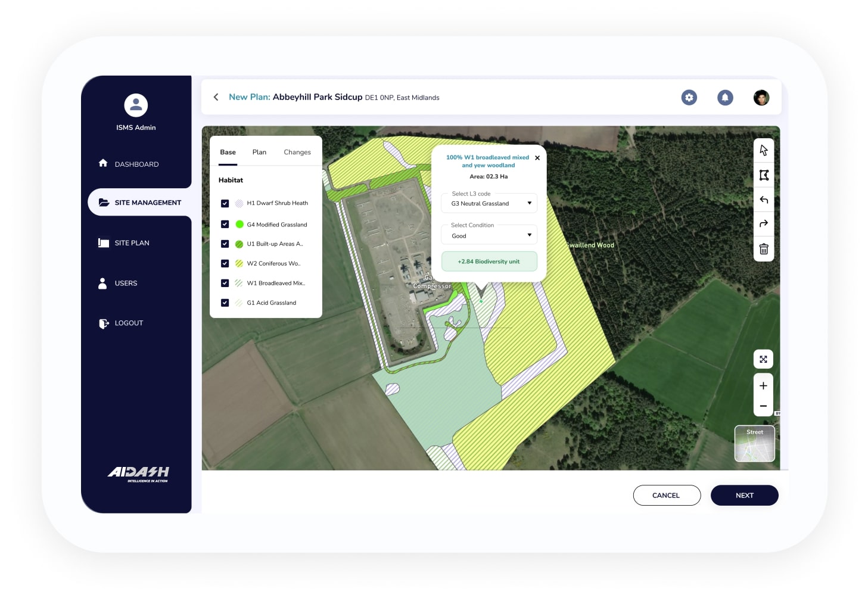Click W1 broadleaved mixed popup title
The height and width of the screenshot is (598, 868).
(x=488, y=161)
